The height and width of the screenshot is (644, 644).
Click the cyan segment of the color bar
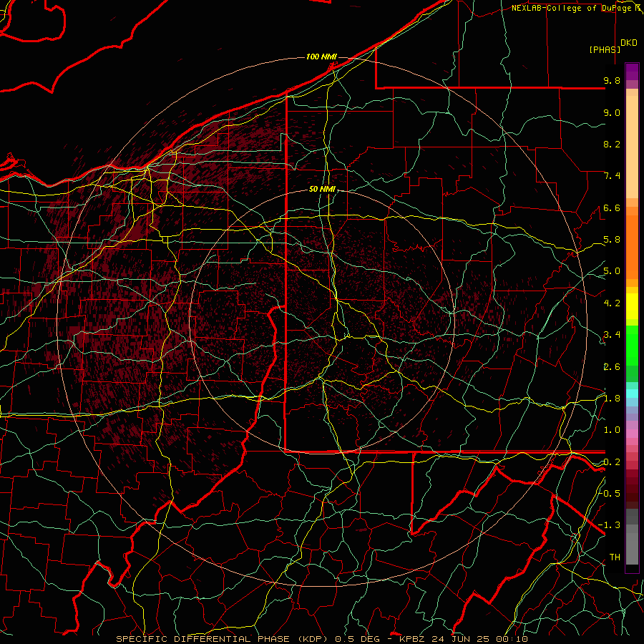632,394
